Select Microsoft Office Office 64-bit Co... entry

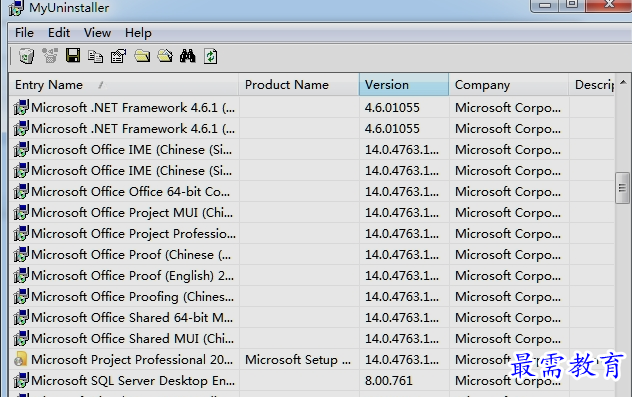click(131, 191)
